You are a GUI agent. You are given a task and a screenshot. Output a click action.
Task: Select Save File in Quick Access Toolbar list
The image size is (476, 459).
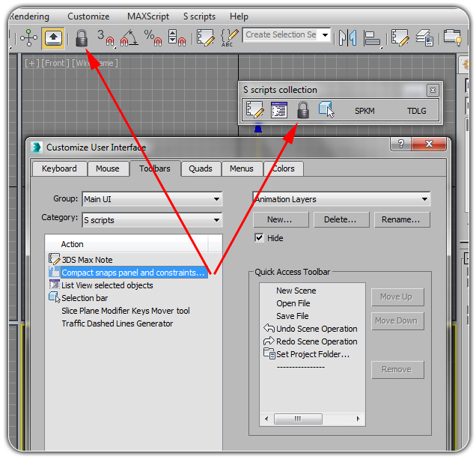(x=293, y=316)
